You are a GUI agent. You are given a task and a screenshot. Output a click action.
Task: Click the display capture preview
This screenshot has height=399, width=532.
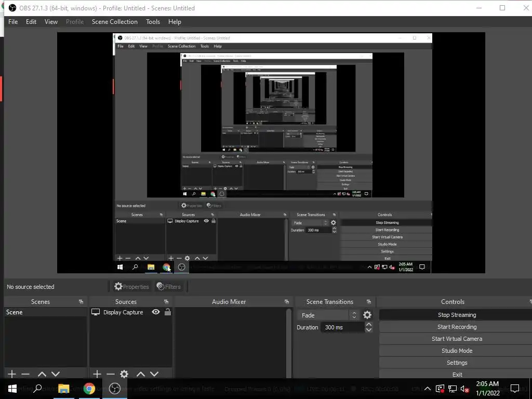tap(271, 153)
